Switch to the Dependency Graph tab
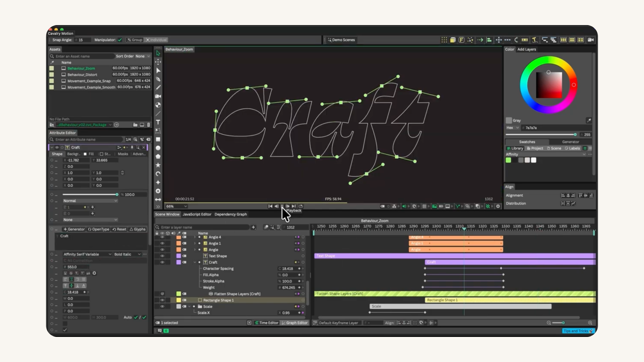Image resolution: width=644 pixels, height=362 pixels. coord(231,215)
